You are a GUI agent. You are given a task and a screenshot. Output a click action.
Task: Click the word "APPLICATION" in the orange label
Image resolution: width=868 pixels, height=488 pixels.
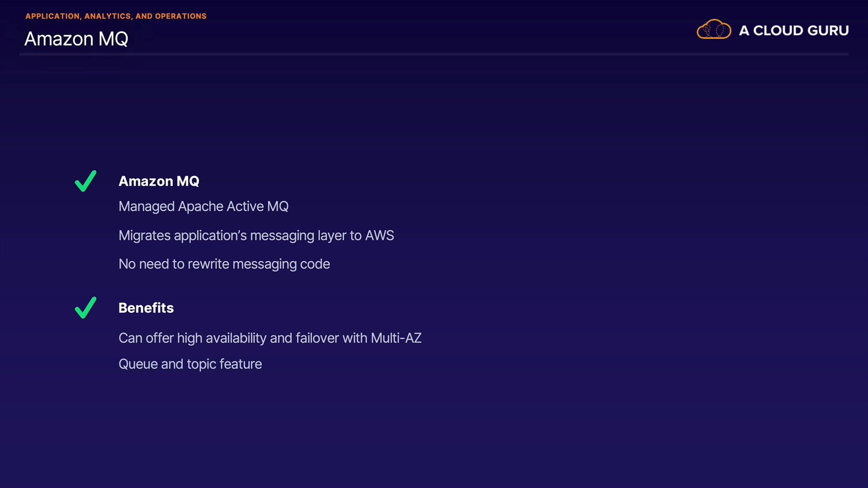(53, 16)
